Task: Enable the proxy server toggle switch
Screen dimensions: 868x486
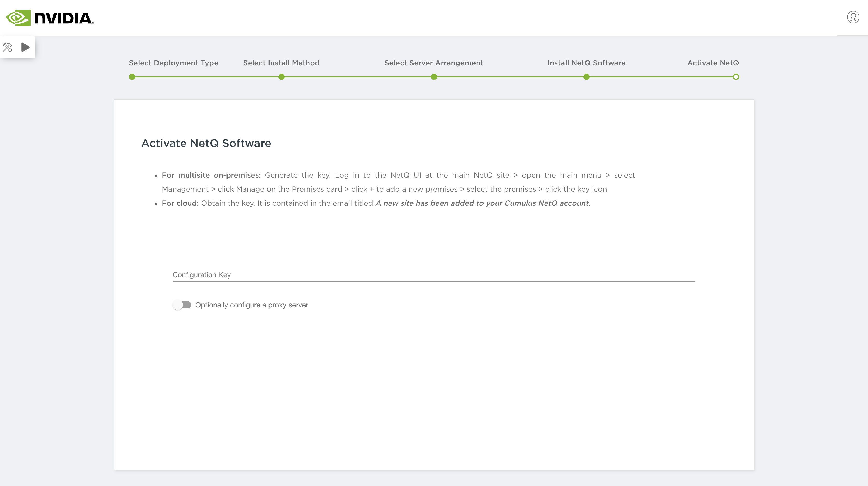Action: point(182,305)
